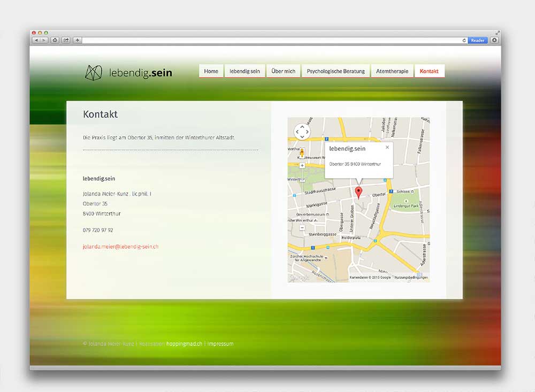Viewport: 535px width, 392px height.
Task: Click the lebendig.sein logo
Action: click(128, 73)
